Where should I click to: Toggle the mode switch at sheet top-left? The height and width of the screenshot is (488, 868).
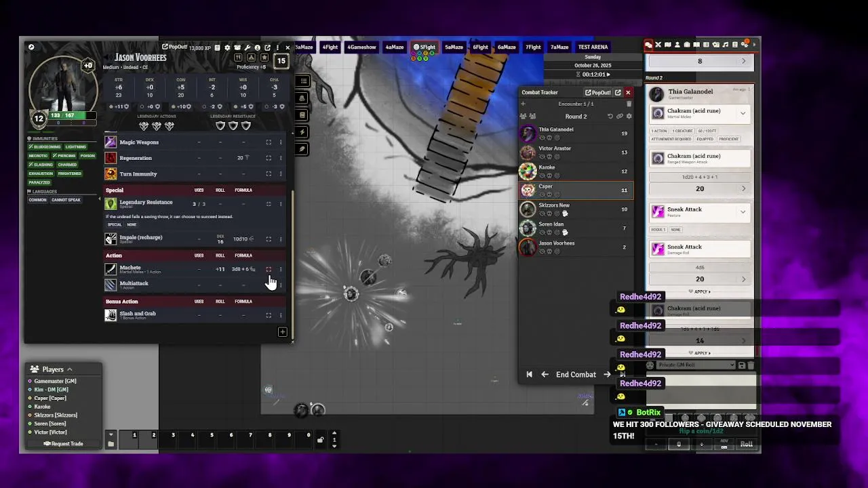tap(31, 47)
